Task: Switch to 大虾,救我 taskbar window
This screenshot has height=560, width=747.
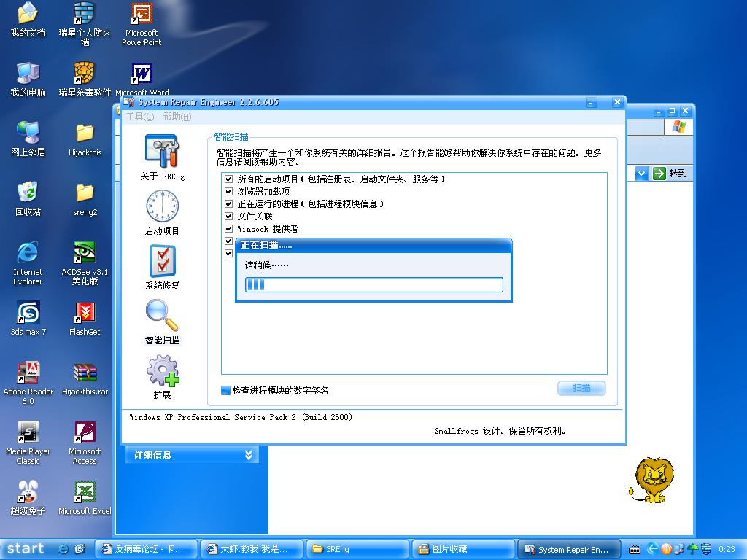Action: point(252,549)
